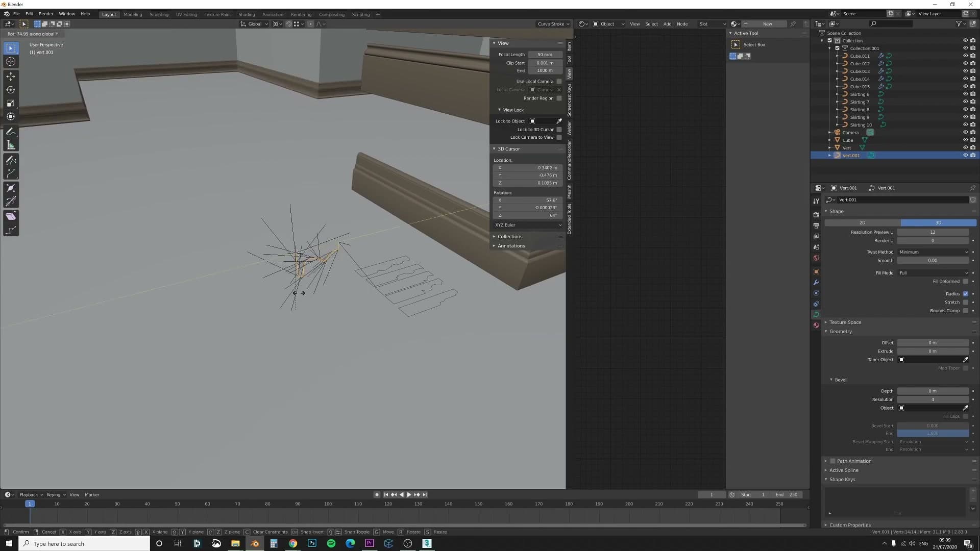Click the timeline Play button
This screenshot has height=551, width=980.
[409, 495]
